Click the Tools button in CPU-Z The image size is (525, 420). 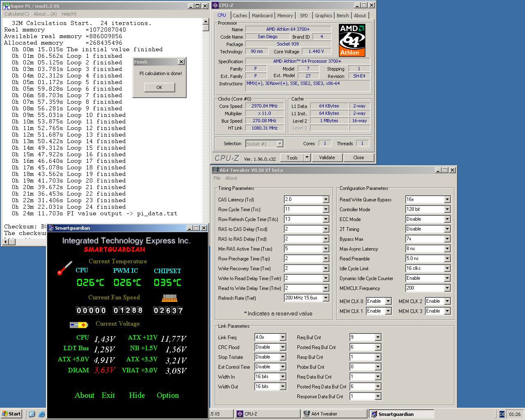292,157
